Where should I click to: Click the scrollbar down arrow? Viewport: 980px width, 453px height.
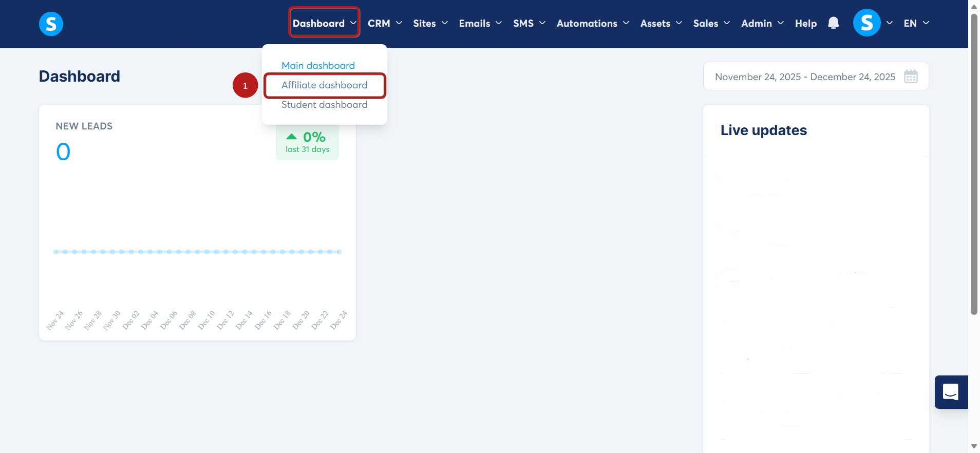(974, 446)
